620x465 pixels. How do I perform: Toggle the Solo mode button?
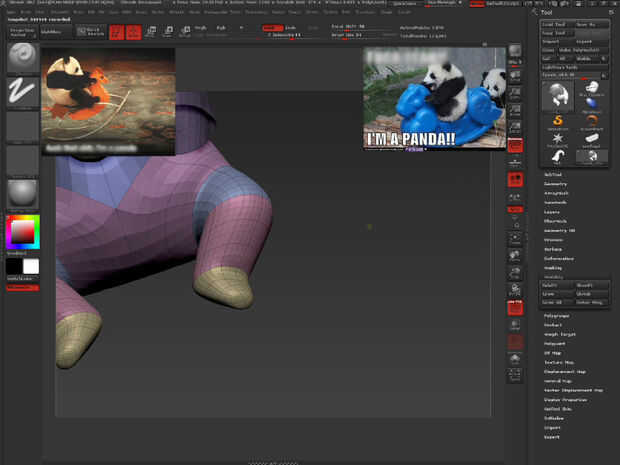[x=515, y=359]
